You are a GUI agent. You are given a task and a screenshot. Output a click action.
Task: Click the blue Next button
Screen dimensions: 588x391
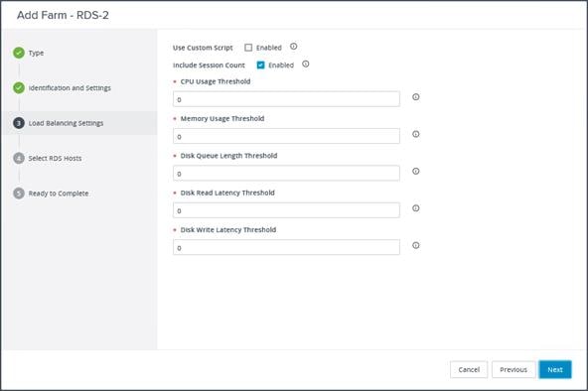[x=555, y=369]
